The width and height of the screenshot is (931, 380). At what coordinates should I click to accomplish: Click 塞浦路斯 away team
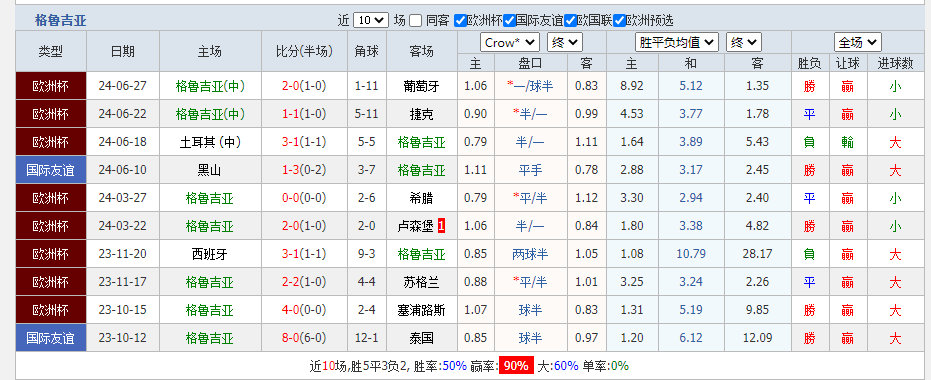coord(422,310)
